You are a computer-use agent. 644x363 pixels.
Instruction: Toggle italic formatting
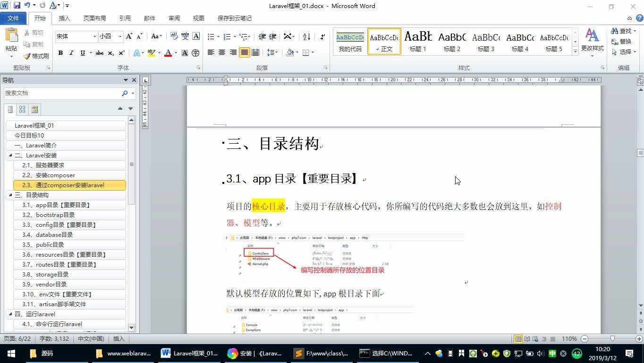[71, 53]
